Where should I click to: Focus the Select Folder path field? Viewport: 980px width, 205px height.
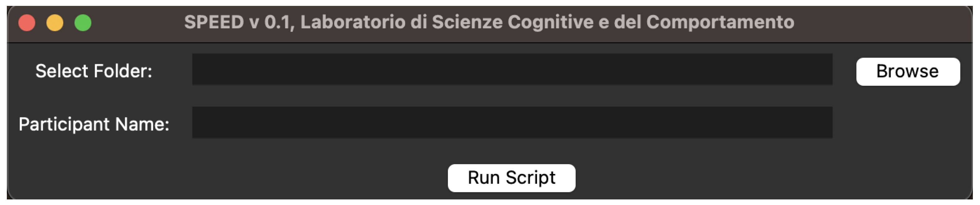512,69
